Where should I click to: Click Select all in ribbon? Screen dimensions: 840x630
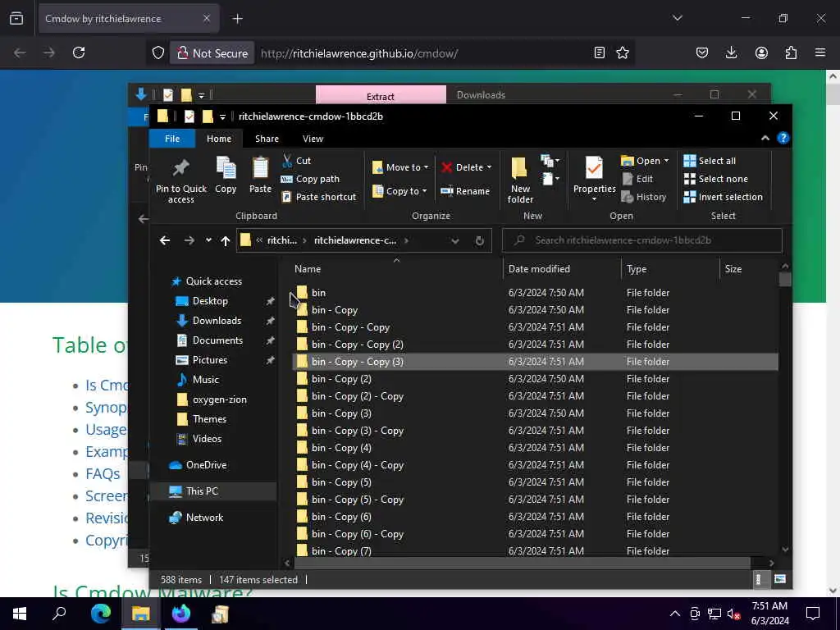click(x=710, y=161)
